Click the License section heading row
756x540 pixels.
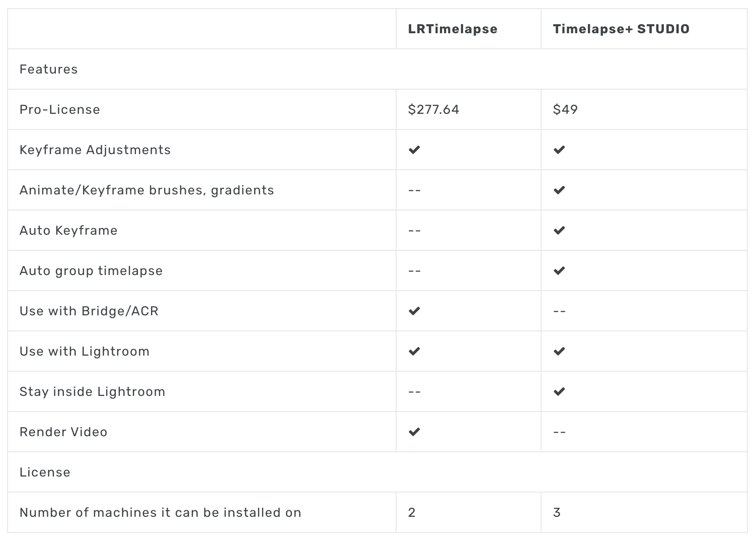click(x=377, y=472)
